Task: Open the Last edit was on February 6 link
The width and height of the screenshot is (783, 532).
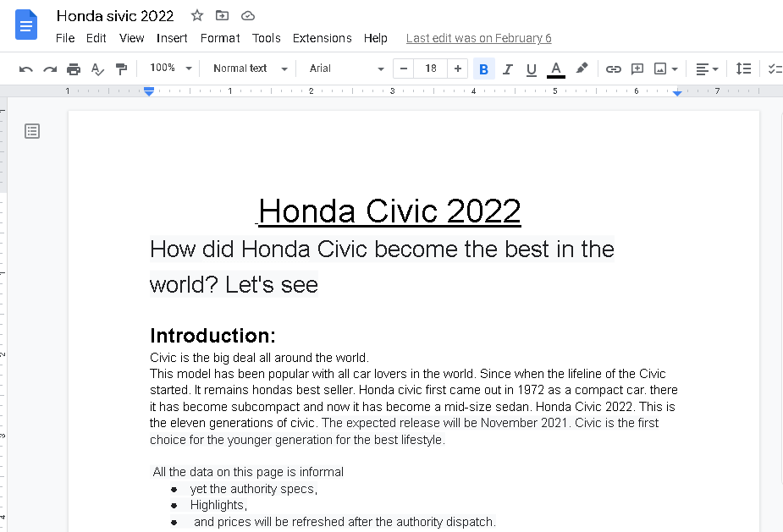Action: click(478, 38)
